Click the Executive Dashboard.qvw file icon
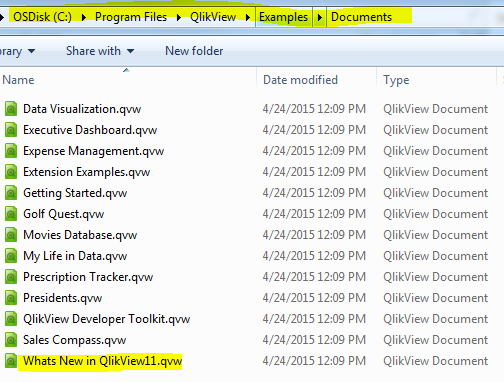This screenshot has width=504, height=382. click(x=11, y=130)
